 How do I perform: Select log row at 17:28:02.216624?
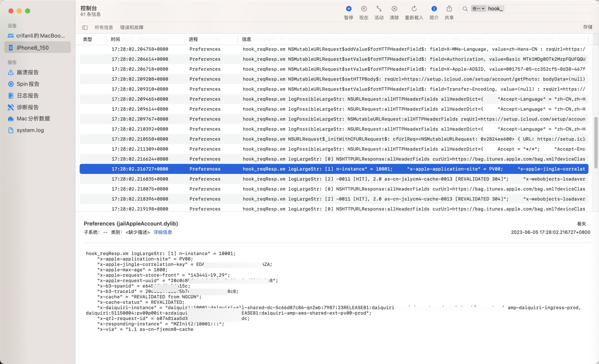pyautogui.click(x=334, y=159)
